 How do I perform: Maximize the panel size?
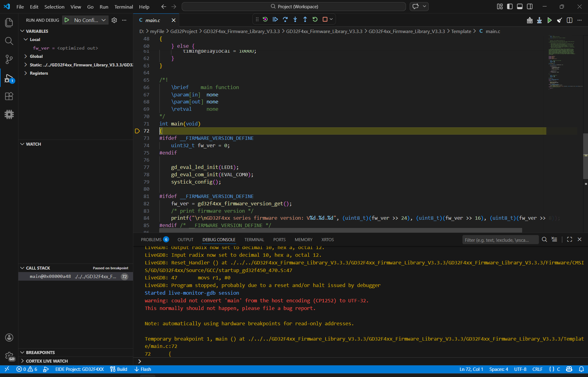tap(570, 240)
